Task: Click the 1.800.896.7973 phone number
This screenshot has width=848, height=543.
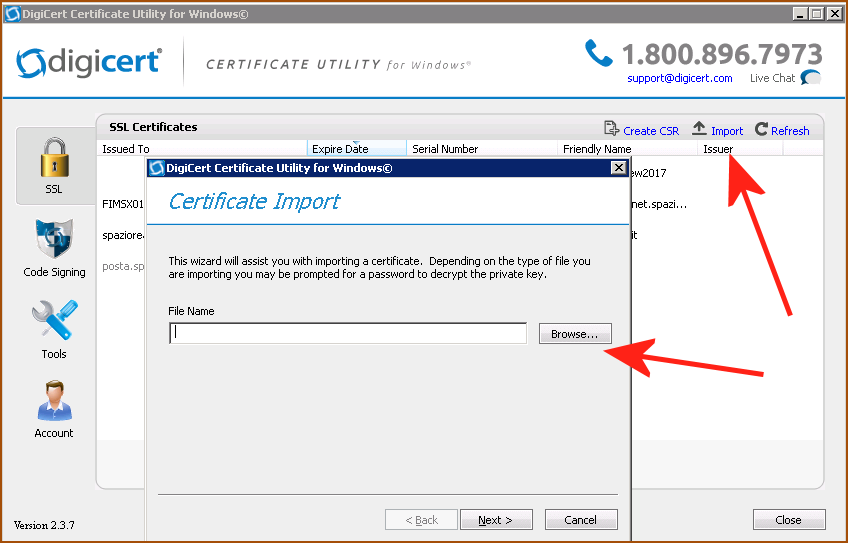Action: point(722,54)
